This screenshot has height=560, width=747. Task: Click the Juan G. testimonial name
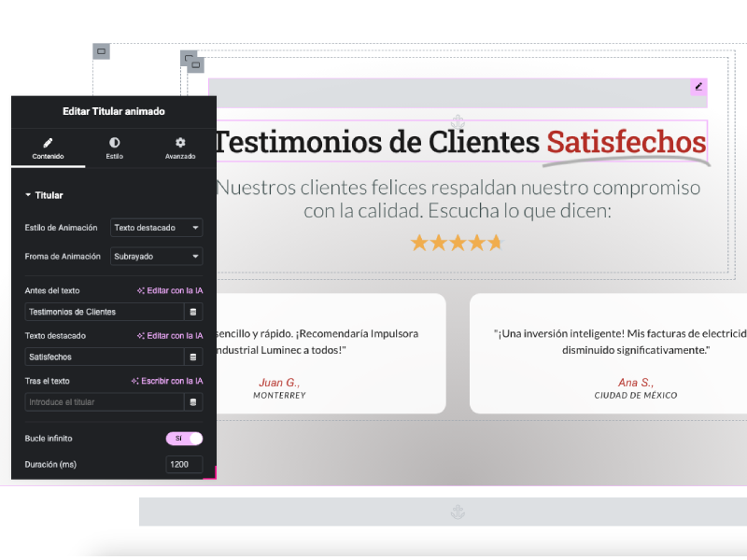[x=279, y=383]
